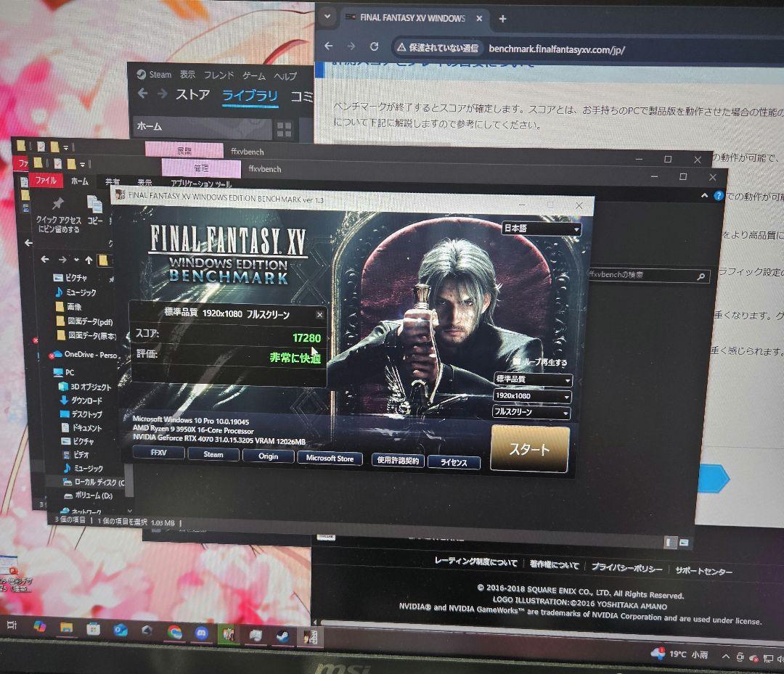The image size is (784, 674).
Task: Open the フレンド menu in Steam
Action: pos(220,74)
